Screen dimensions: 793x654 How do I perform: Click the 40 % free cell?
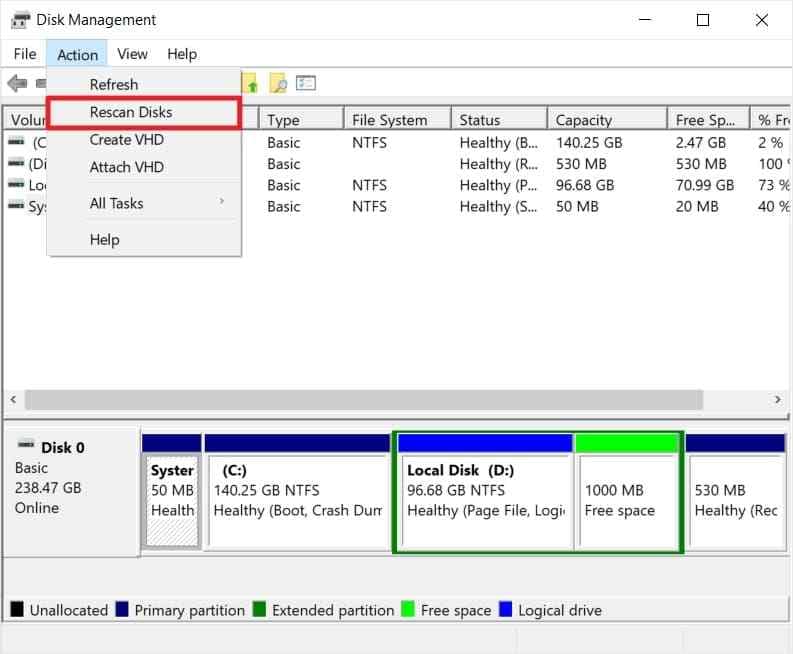tap(774, 206)
